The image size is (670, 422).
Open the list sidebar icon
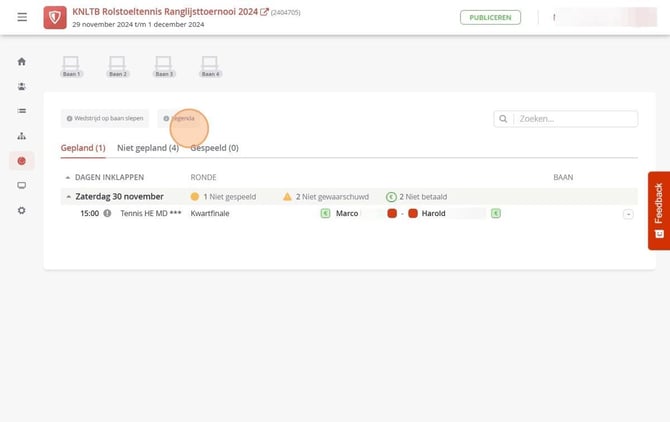22,111
